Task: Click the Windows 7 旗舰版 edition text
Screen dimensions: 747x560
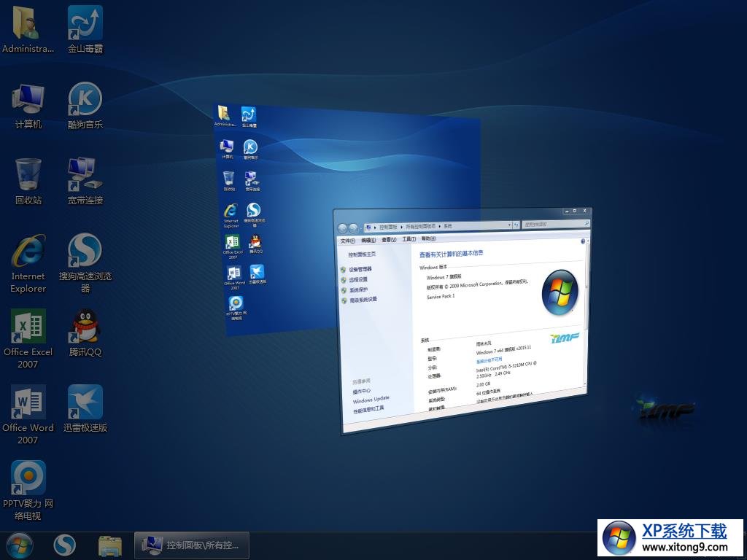Action: tap(444, 277)
